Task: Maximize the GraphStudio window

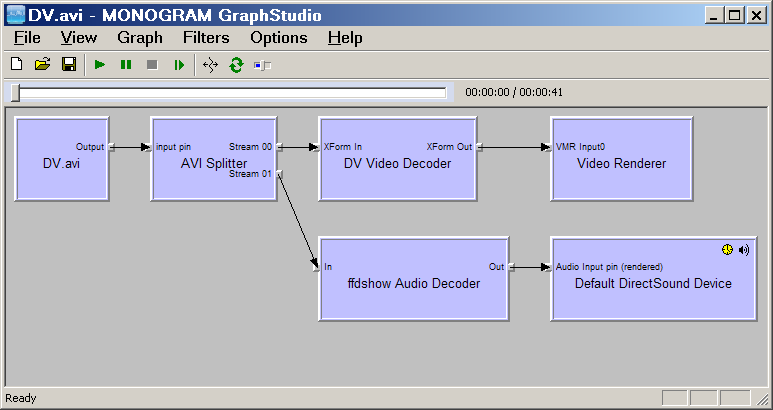Action: pos(735,15)
